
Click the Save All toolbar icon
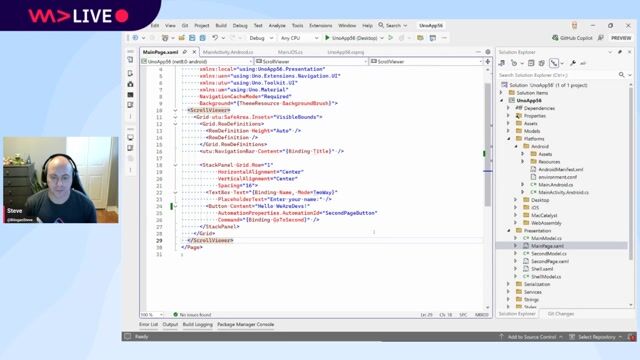[202, 38]
